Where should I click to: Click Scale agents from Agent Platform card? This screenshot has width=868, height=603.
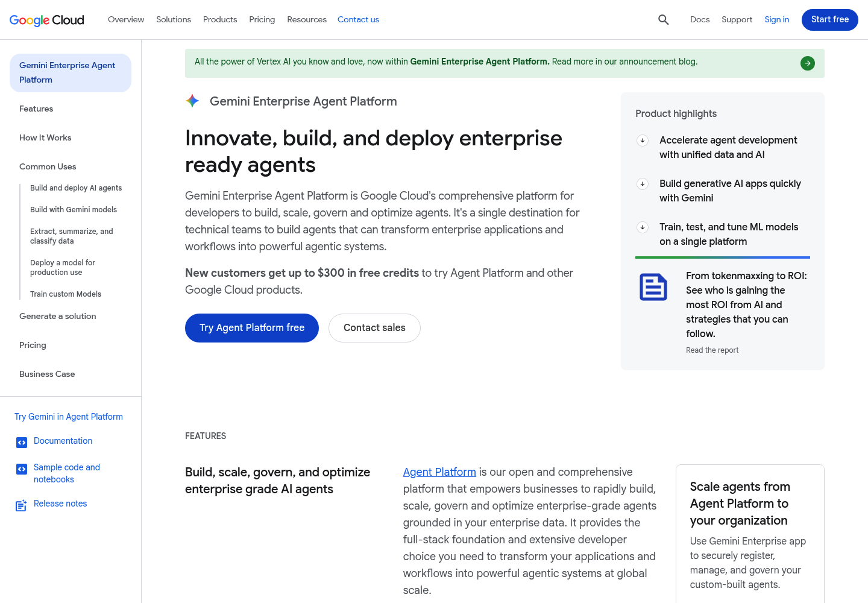[x=750, y=534]
